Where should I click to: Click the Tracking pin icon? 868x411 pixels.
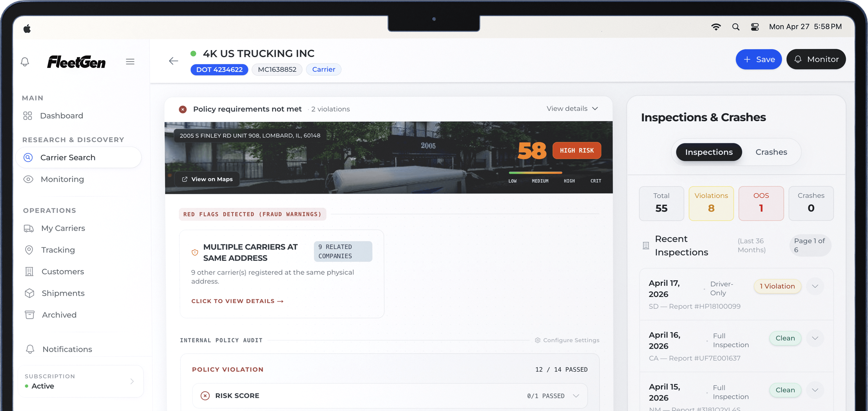(29, 250)
